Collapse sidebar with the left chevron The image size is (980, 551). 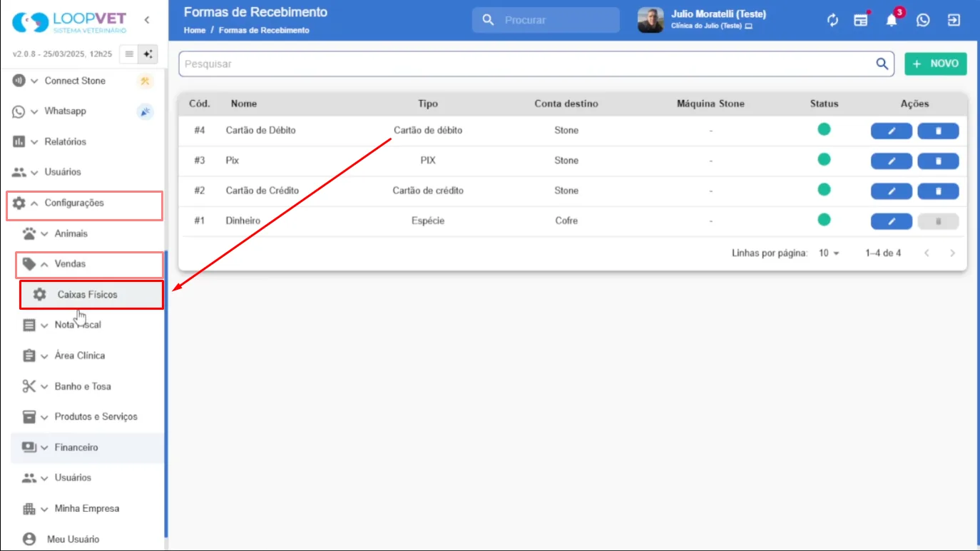tap(147, 20)
